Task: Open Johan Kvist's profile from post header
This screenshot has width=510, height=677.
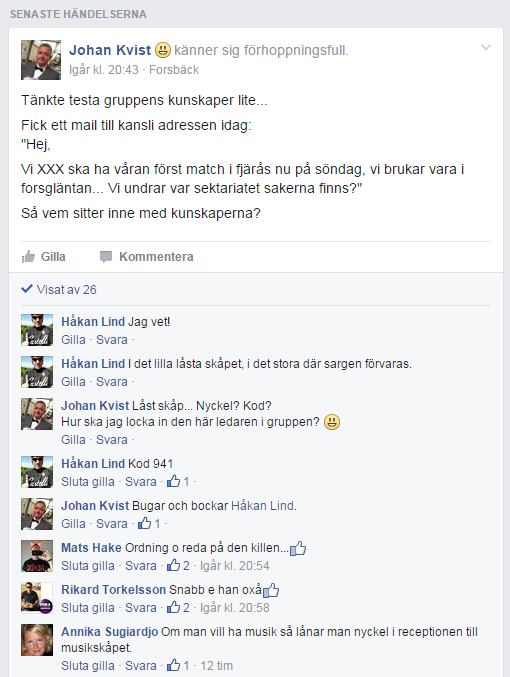Action: point(110,50)
